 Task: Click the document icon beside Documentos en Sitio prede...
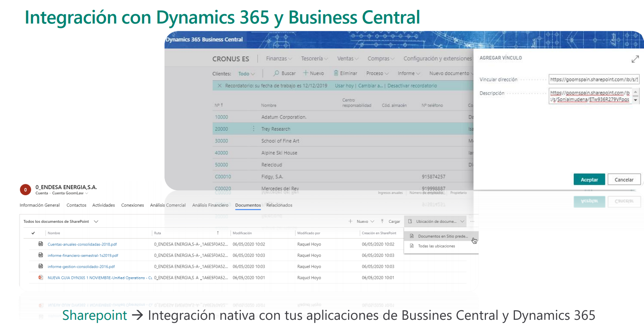412,236
